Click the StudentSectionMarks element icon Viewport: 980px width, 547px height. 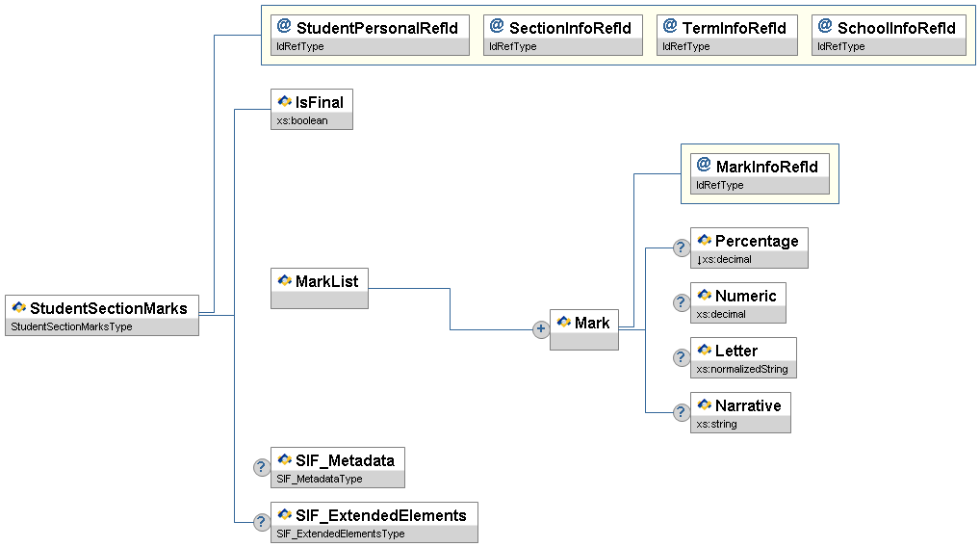point(18,308)
